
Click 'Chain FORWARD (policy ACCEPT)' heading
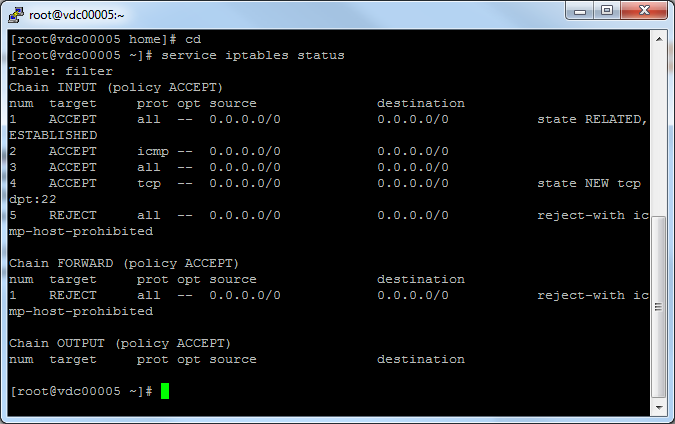pyautogui.click(x=124, y=263)
